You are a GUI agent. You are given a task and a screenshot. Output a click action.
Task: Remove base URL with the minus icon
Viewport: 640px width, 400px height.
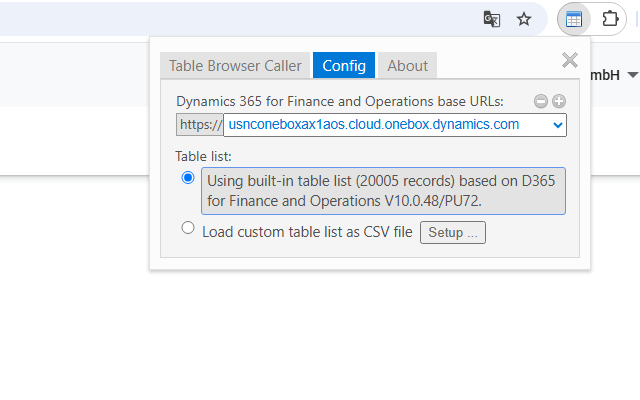point(541,101)
